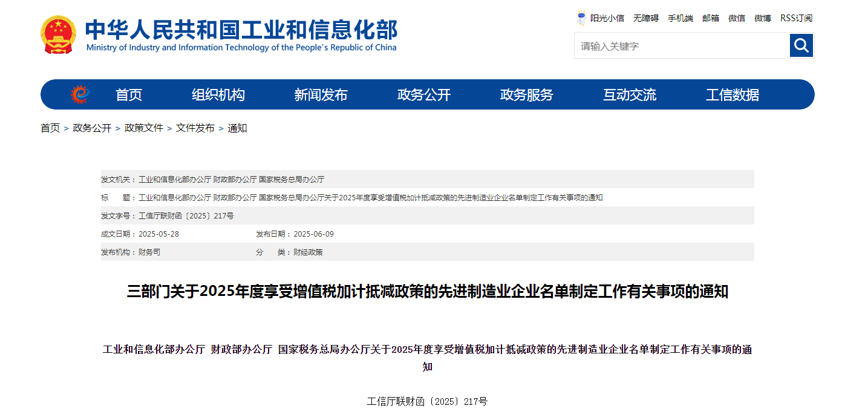Focus the 请输入关键字 search field

click(682, 45)
